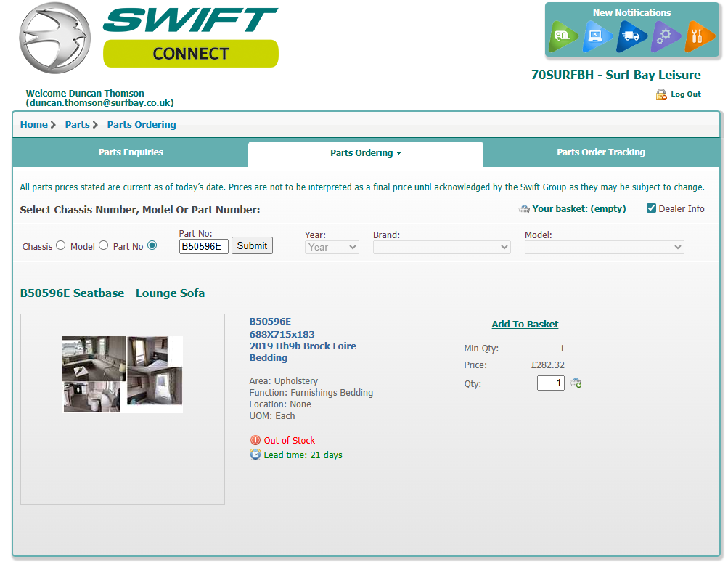Click the New Notifications heading
Screen dimensions: 728x562
[x=632, y=13]
